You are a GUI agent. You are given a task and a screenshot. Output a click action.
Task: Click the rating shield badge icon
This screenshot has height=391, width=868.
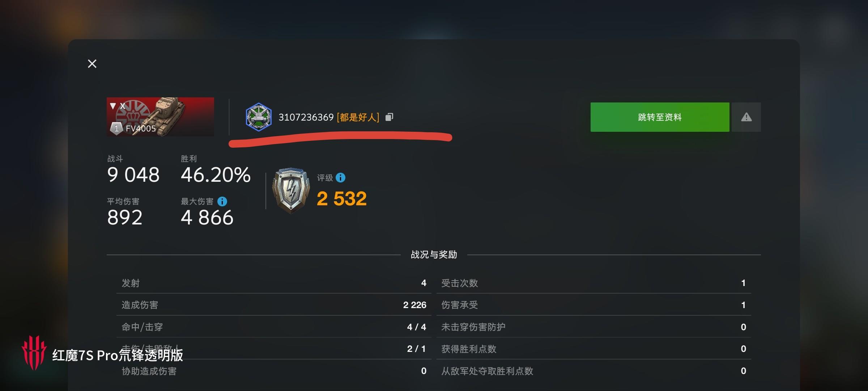click(291, 190)
